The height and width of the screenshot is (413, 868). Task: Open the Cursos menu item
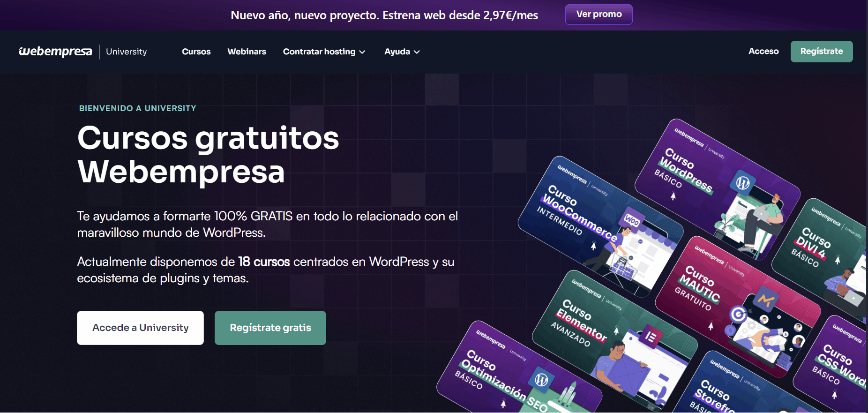196,52
